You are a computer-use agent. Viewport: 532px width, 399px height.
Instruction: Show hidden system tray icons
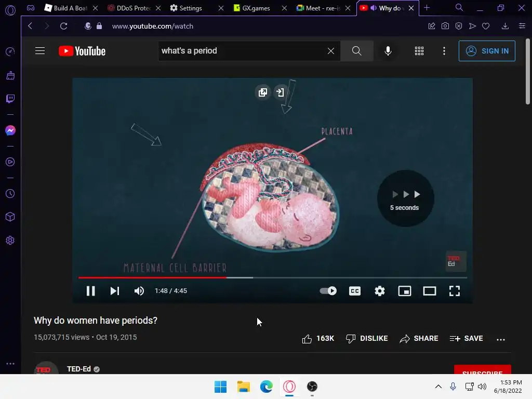point(438,387)
